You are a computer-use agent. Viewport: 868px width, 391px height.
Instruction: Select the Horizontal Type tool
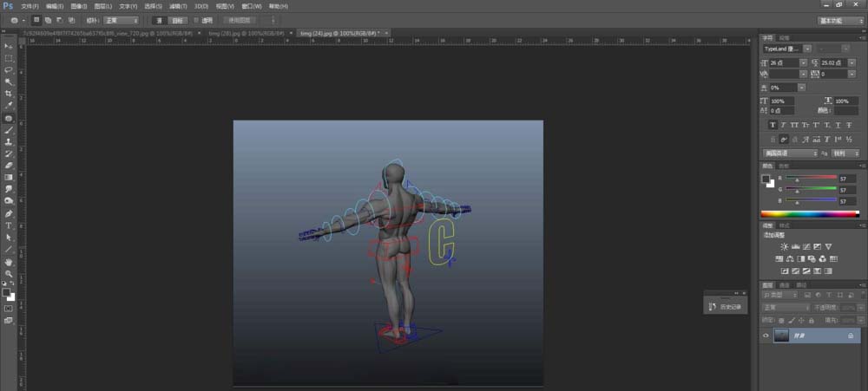9,225
